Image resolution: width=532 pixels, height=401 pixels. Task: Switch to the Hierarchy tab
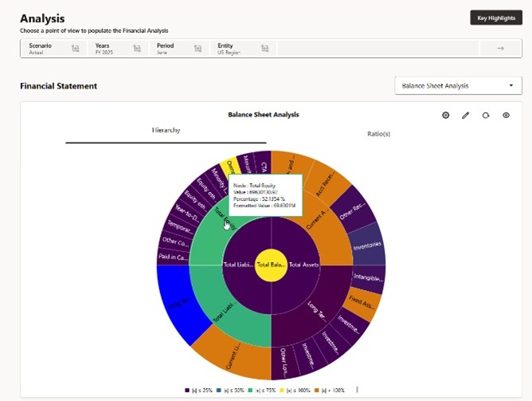(x=166, y=131)
